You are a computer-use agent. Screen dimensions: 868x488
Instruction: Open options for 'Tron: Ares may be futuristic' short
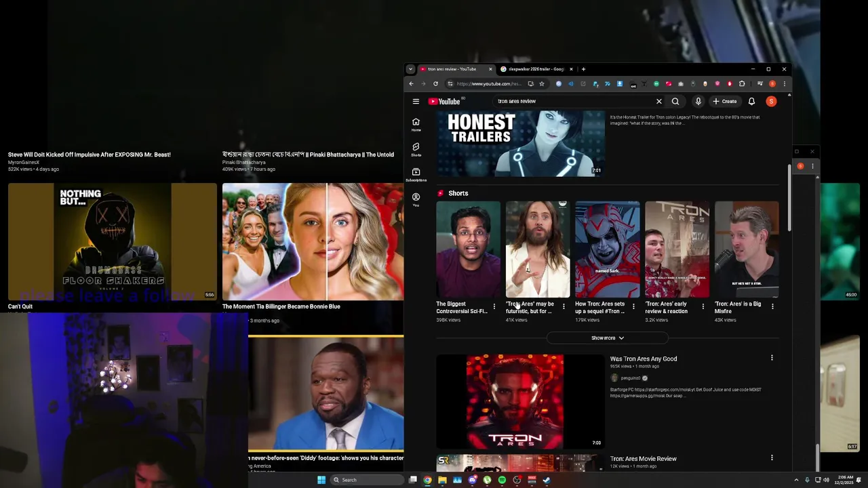coord(564,307)
